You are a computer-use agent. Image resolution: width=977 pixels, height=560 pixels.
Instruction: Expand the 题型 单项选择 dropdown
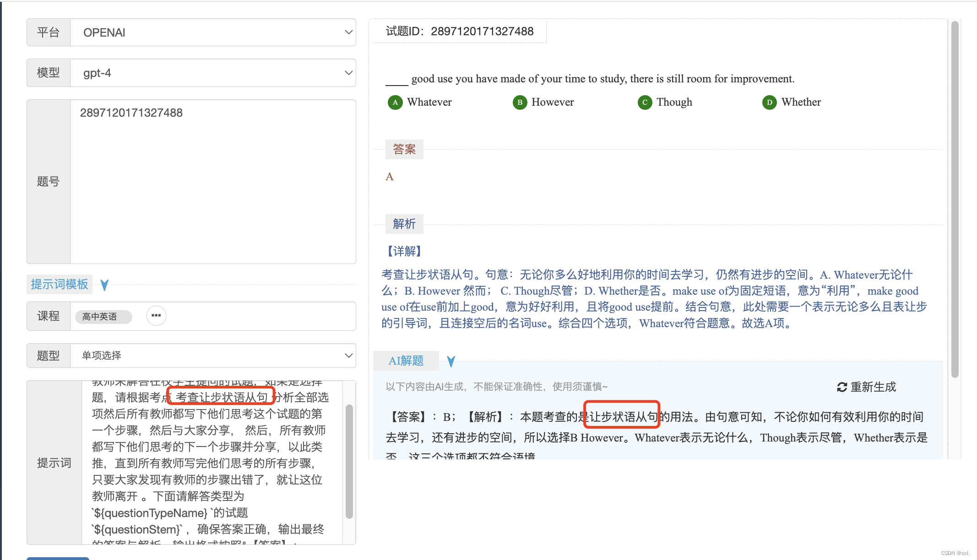tap(213, 355)
